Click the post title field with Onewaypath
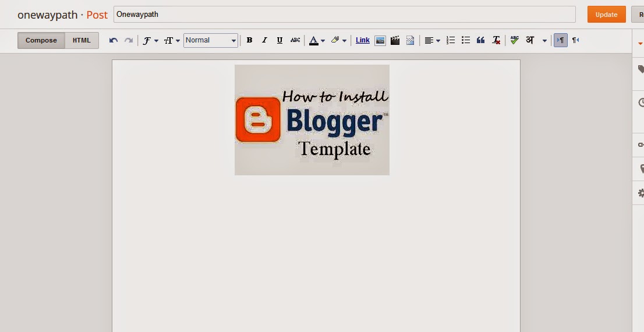This screenshot has width=644, height=332. 345,15
